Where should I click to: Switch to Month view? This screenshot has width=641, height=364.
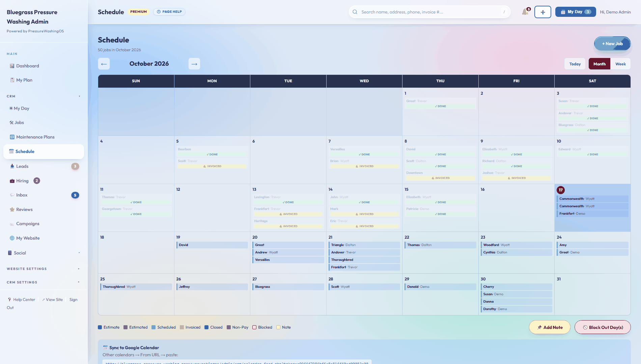pyautogui.click(x=599, y=64)
